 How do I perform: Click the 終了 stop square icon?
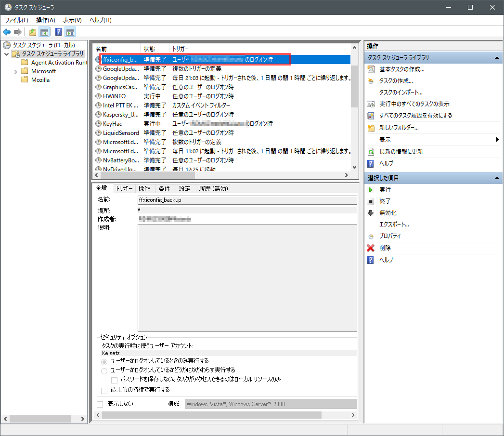click(371, 201)
